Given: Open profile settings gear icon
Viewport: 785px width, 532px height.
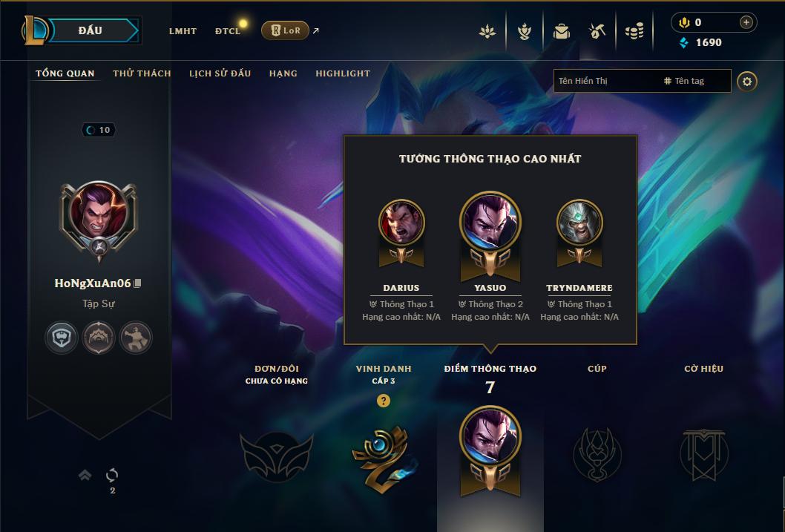Looking at the screenshot, I should pos(747,82).
